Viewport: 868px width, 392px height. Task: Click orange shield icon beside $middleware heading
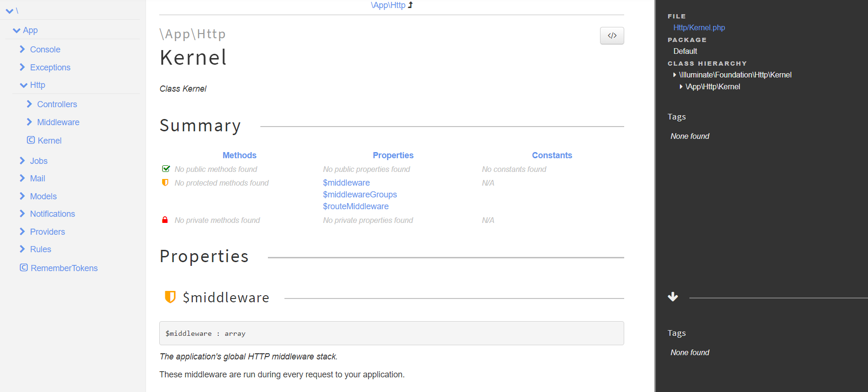point(170,297)
